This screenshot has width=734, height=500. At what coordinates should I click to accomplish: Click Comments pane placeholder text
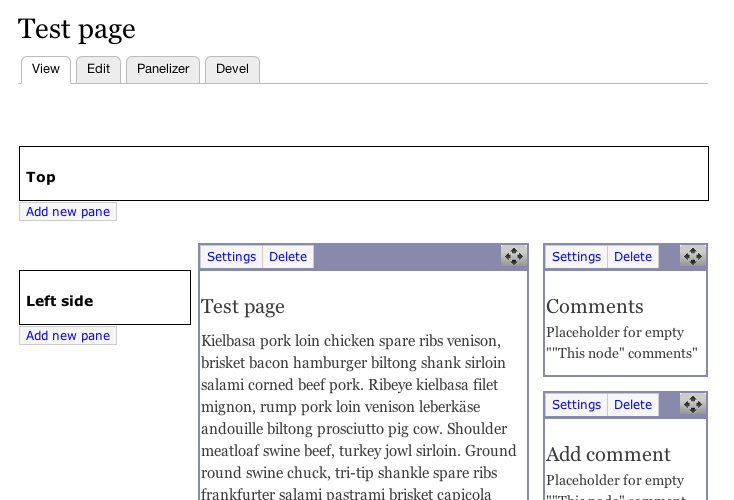(622, 343)
